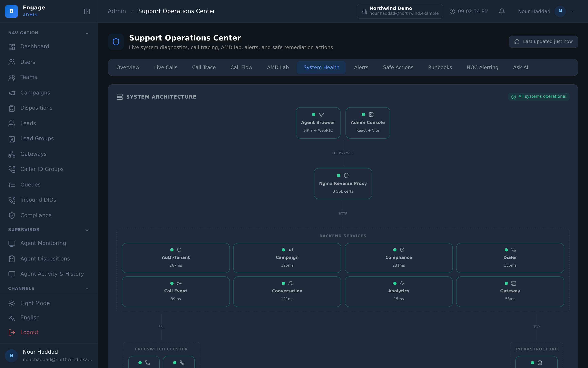Switch to the Live Calls tab
This screenshot has height=368, width=588.
pyautogui.click(x=166, y=67)
